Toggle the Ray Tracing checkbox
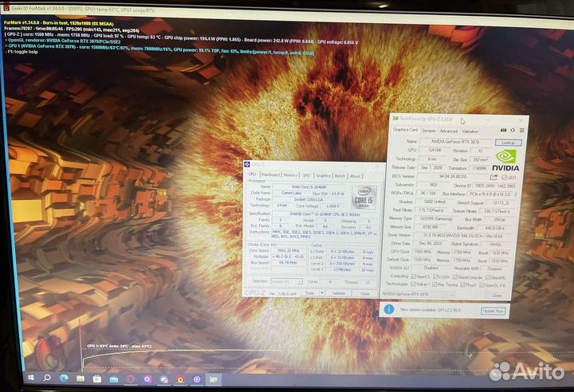Viewport: 574px width, 392px height. click(x=434, y=284)
